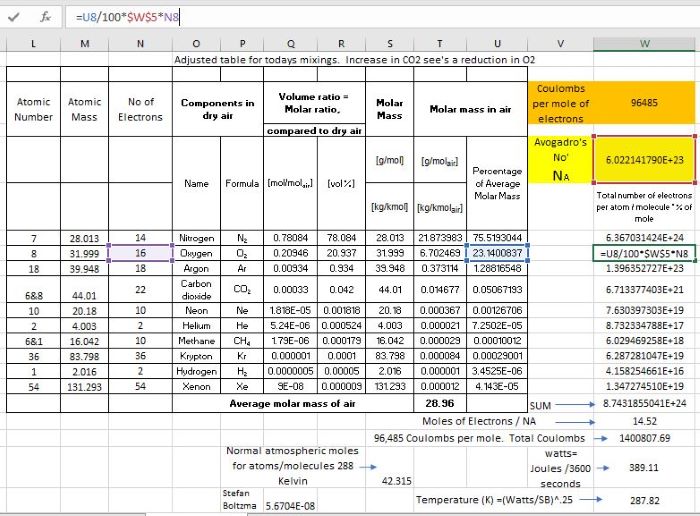This screenshot has width=700, height=516.
Task: Click the Stefan Boltzmann constant 5.6704E-08
Action: point(290,506)
